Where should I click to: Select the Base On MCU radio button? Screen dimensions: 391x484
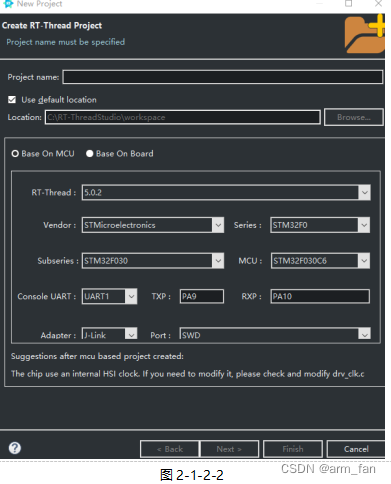15,154
